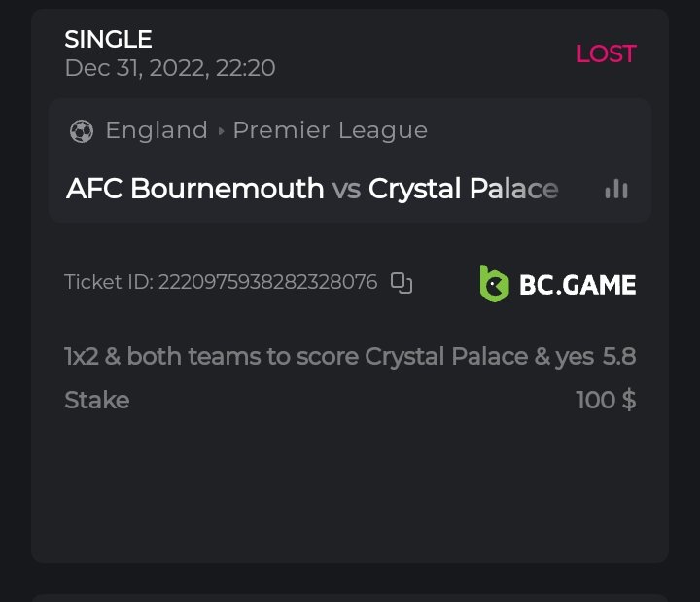Screen dimensions: 700x602
Task: Click the green BC.GAME logo icon
Action: click(494, 283)
